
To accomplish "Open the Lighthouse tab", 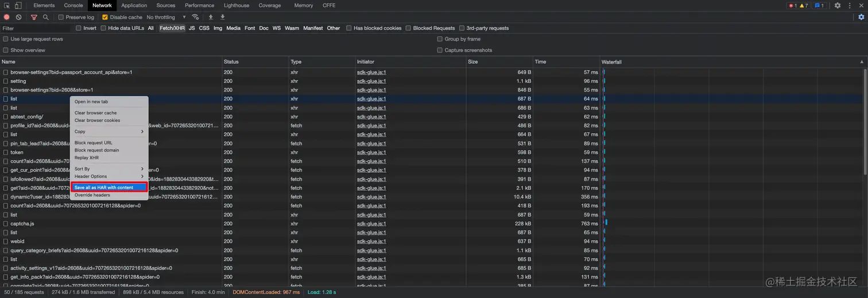I will 237,5.
